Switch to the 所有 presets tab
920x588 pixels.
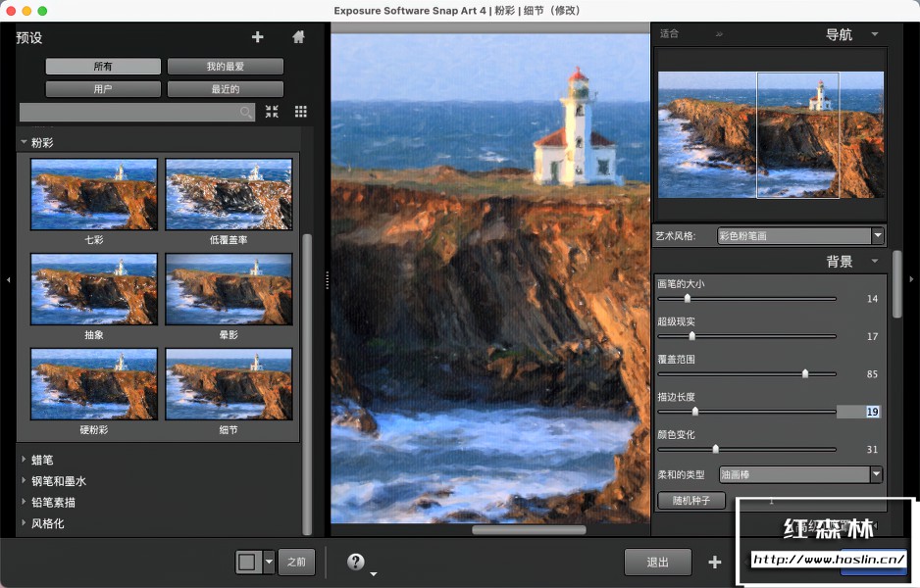tap(103, 66)
